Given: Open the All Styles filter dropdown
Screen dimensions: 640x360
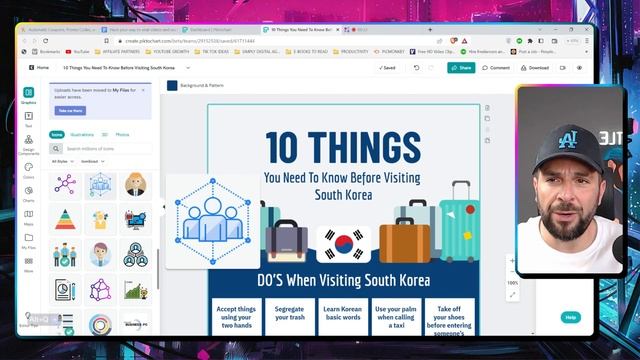Looking at the screenshot, I should click(x=62, y=162).
